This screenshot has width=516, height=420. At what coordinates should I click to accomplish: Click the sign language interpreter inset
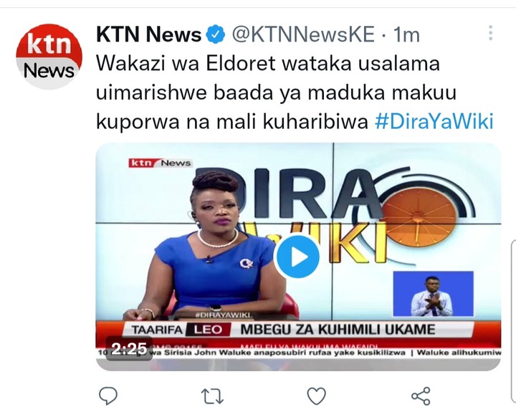point(433,294)
